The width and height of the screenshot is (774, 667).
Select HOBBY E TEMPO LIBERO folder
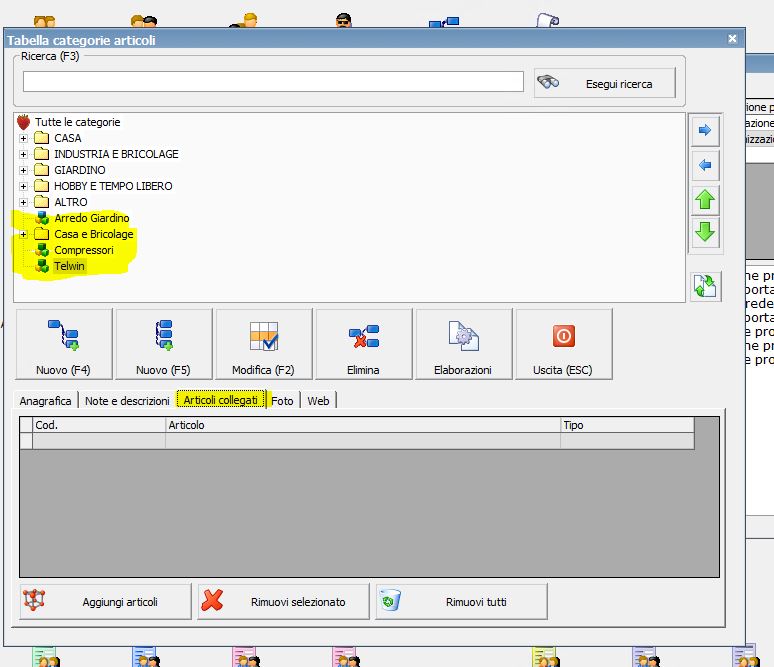point(113,186)
